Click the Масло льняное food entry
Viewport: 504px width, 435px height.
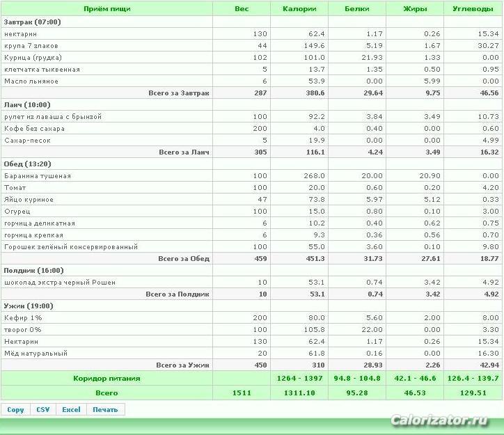[31, 81]
